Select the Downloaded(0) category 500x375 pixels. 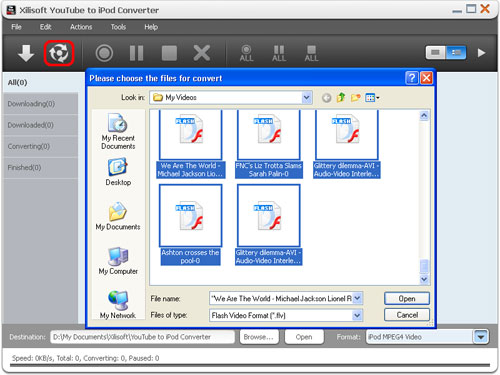click(x=40, y=125)
